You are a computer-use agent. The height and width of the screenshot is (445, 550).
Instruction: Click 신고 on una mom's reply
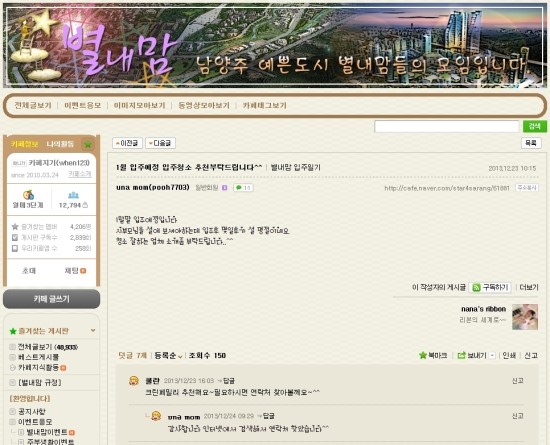coord(518,416)
